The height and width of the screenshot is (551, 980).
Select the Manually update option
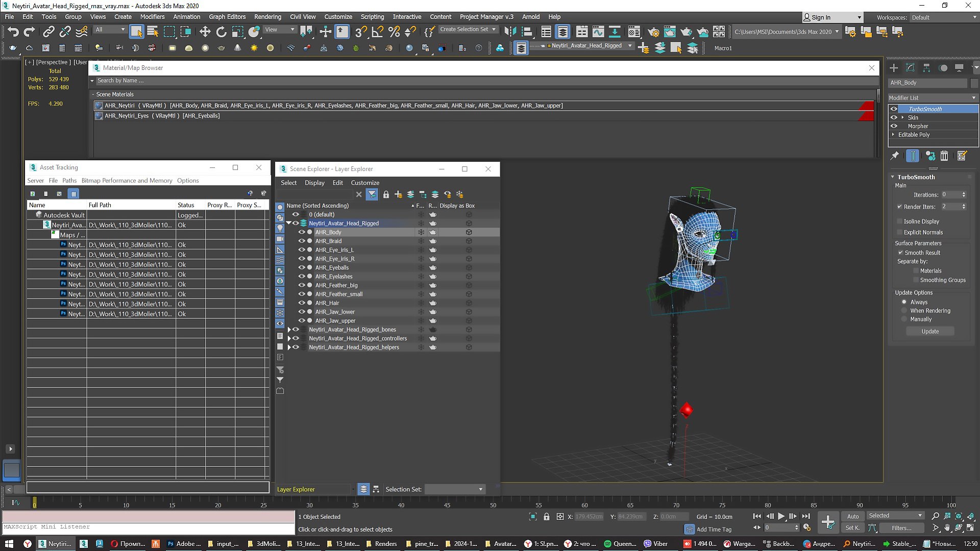904,319
